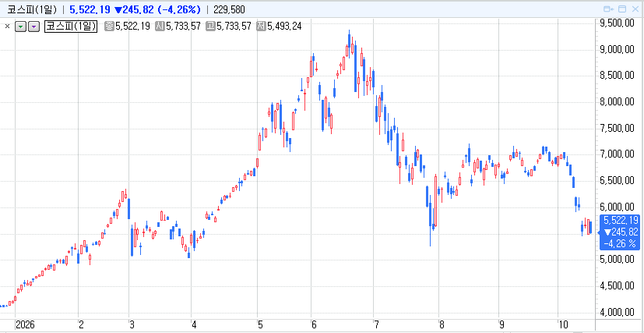This screenshot has width=644, height=333.
Task: Open the green arrow dropdown beside chart legend
Action: click(x=21, y=27)
